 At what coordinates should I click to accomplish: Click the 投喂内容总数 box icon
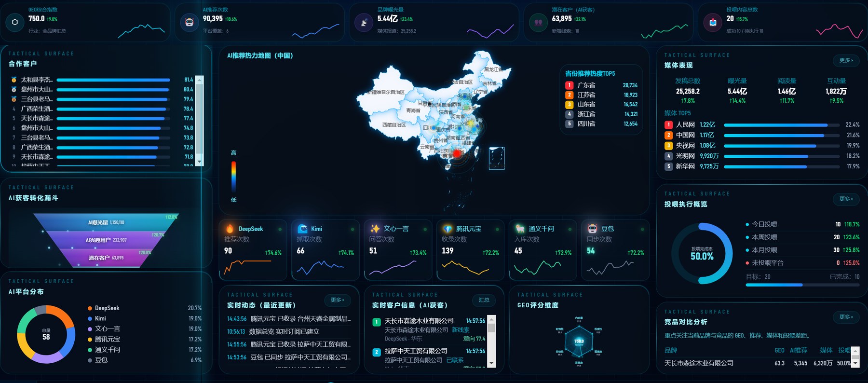[713, 22]
